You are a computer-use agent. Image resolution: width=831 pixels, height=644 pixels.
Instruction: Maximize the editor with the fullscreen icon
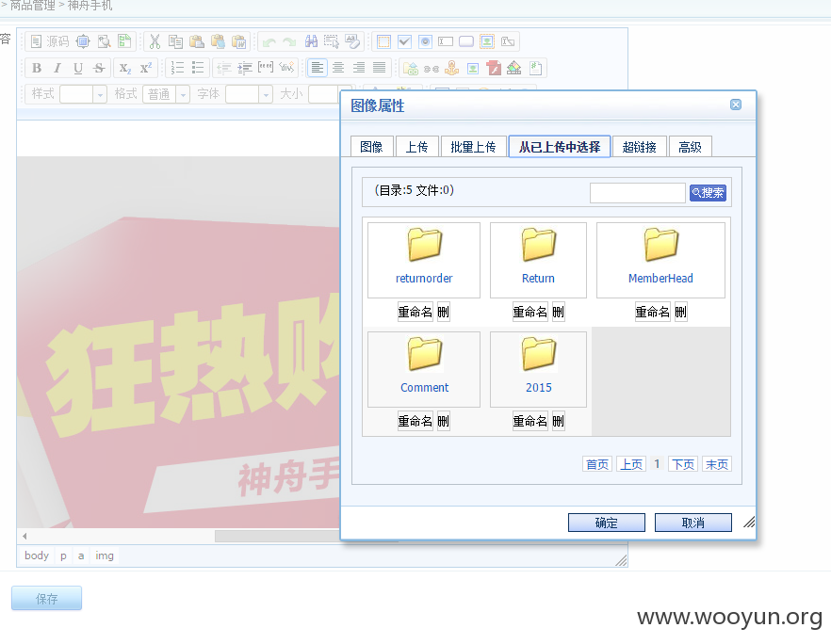pyautogui.click(x=83, y=41)
